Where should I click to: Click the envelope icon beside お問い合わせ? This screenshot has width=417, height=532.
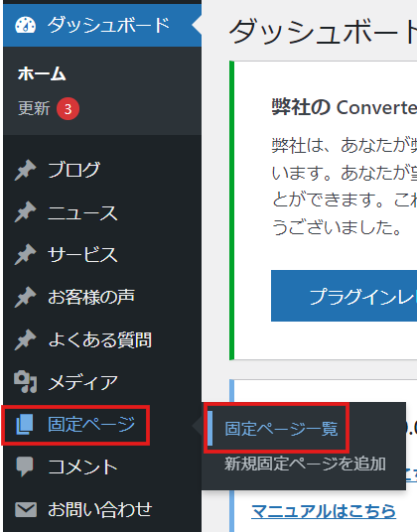[26, 509]
